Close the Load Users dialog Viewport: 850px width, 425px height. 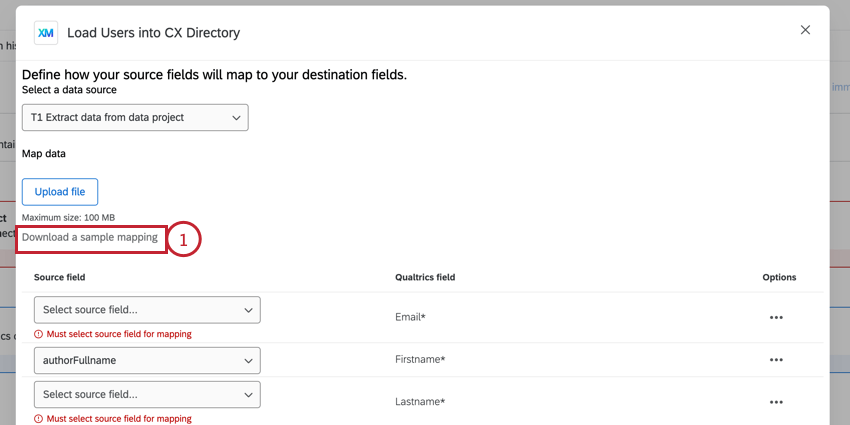pos(805,30)
